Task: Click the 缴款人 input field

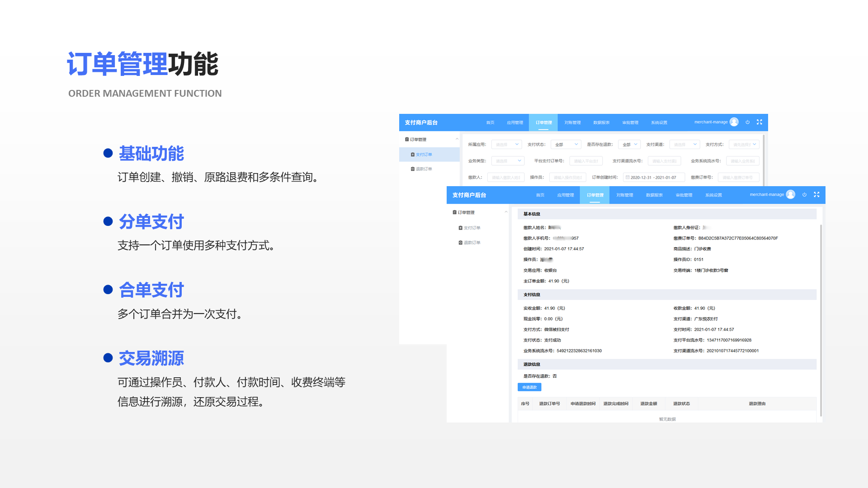Action: pos(506,177)
